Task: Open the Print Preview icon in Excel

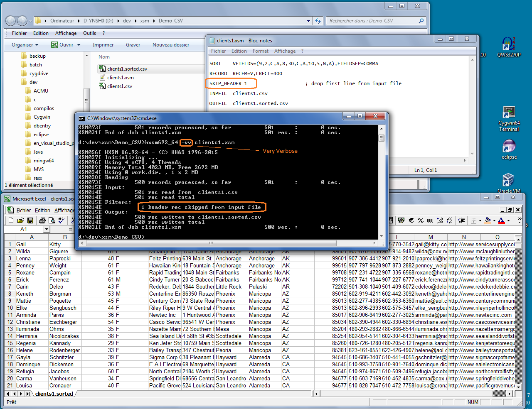Action: coord(52,220)
